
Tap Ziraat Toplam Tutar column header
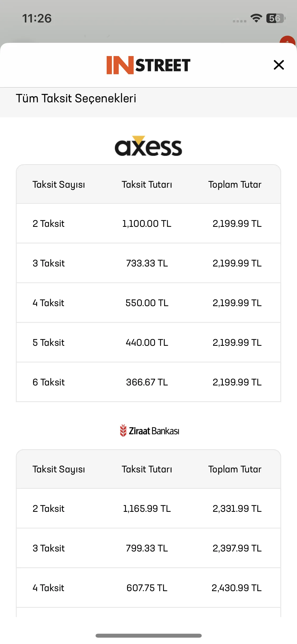coord(235,469)
